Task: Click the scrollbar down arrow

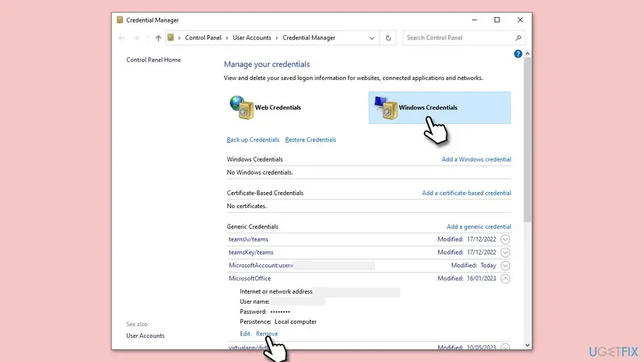Action: click(x=527, y=346)
